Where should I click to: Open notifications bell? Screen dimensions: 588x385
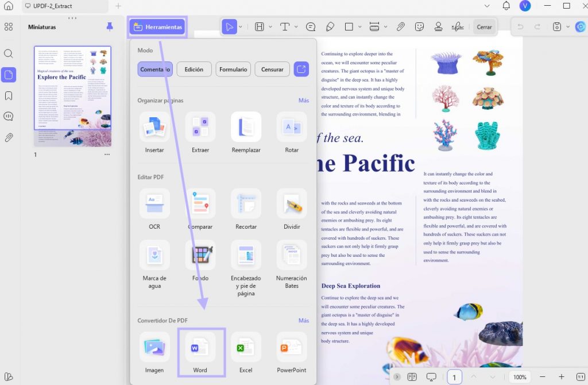point(506,6)
